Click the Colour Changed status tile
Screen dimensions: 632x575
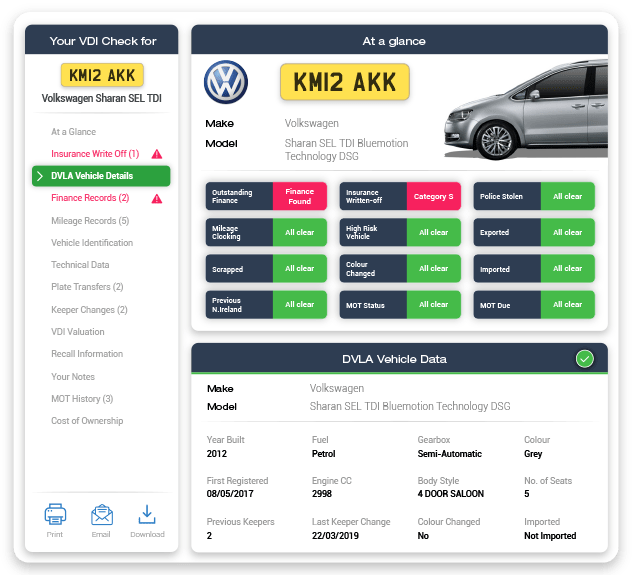[400, 269]
